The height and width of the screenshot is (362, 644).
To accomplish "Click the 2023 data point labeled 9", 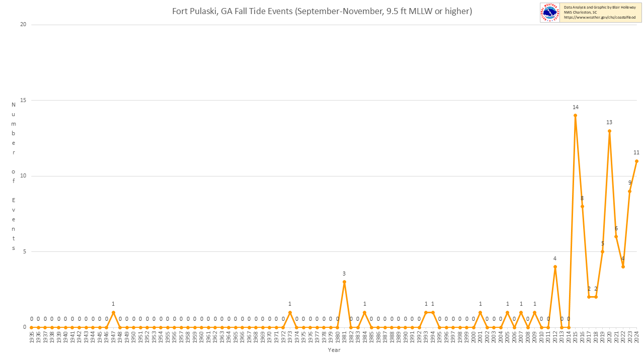I will (x=629, y=191).
